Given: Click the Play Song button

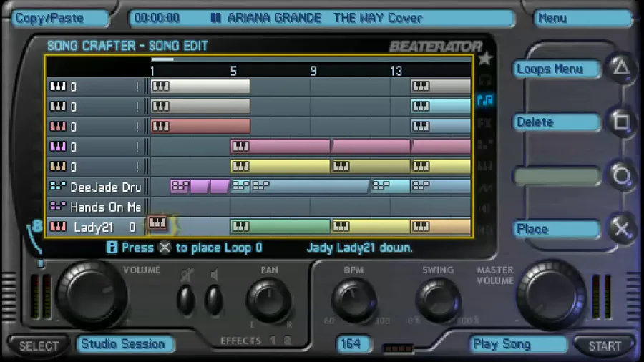Looking at the screenshot, I should [x=517, y=344].
